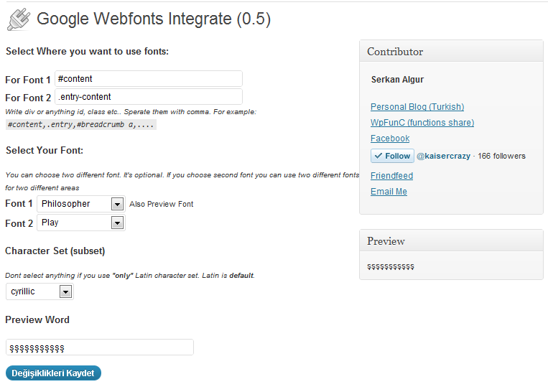
Task: Click the Preview panel header
Action: pos(451,241)
